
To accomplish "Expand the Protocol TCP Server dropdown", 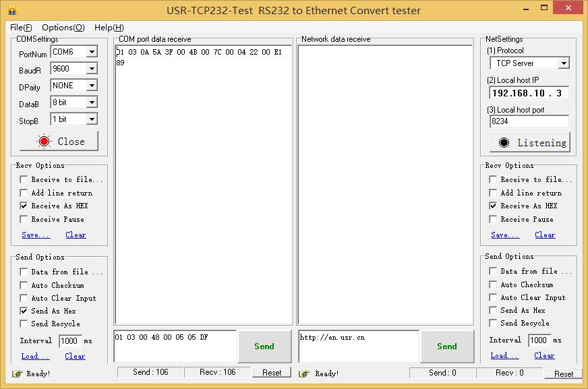I will coord(564,63).
